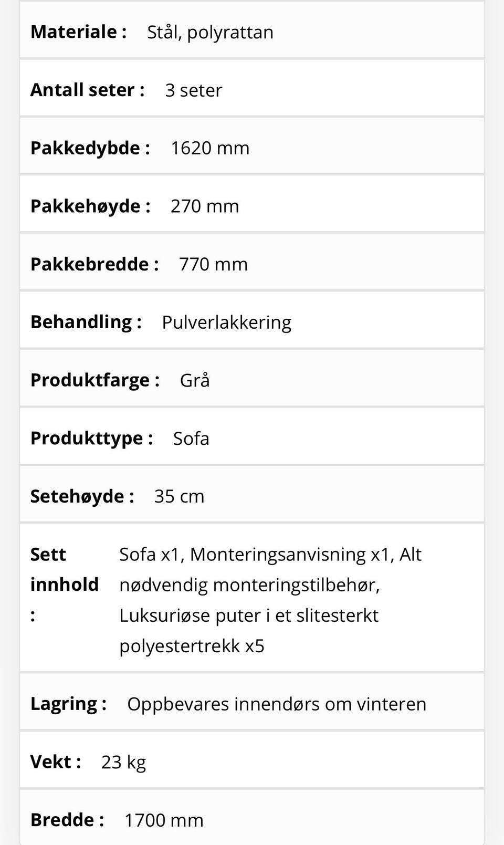Select the Lagring label
This screenshot has width=504, height=845.
coord(68,704)
